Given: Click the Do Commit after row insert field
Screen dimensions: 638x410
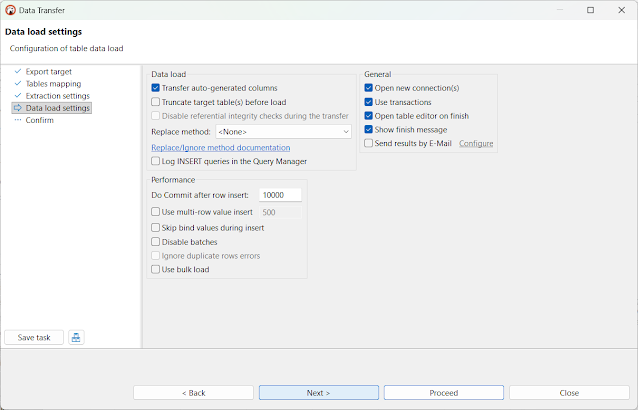Looking at the screenshot, I should click(280, 195).
